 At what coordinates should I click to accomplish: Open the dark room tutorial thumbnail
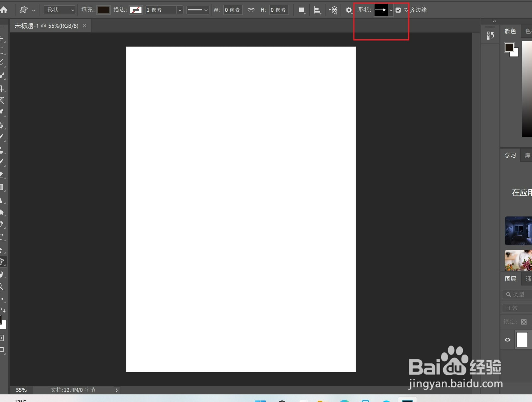[x=518, y=231]
